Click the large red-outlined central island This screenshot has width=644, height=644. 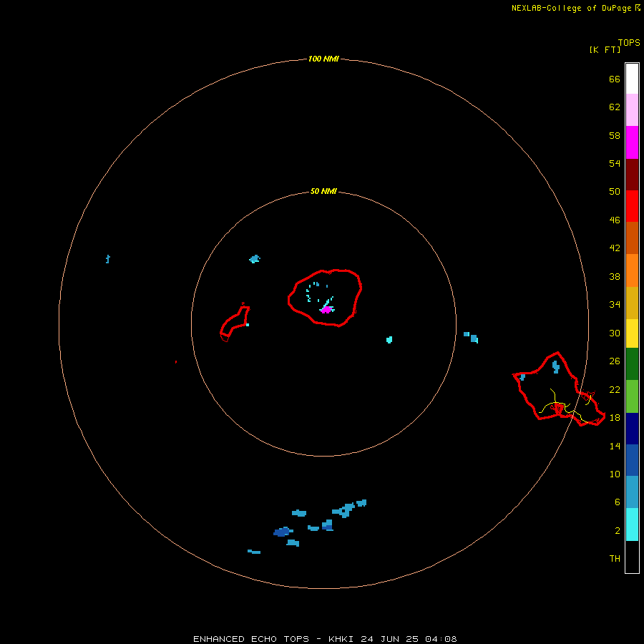click(325, 298)
